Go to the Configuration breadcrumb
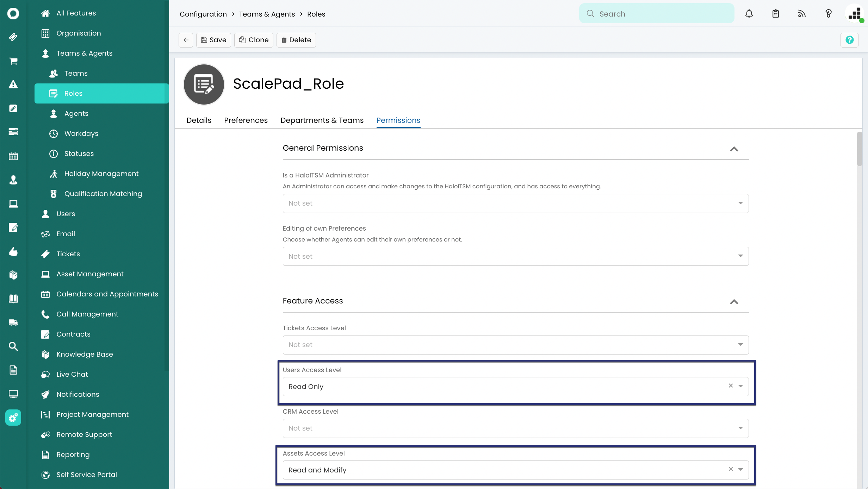This screenshot has height=489, width=868. [203, 14]
